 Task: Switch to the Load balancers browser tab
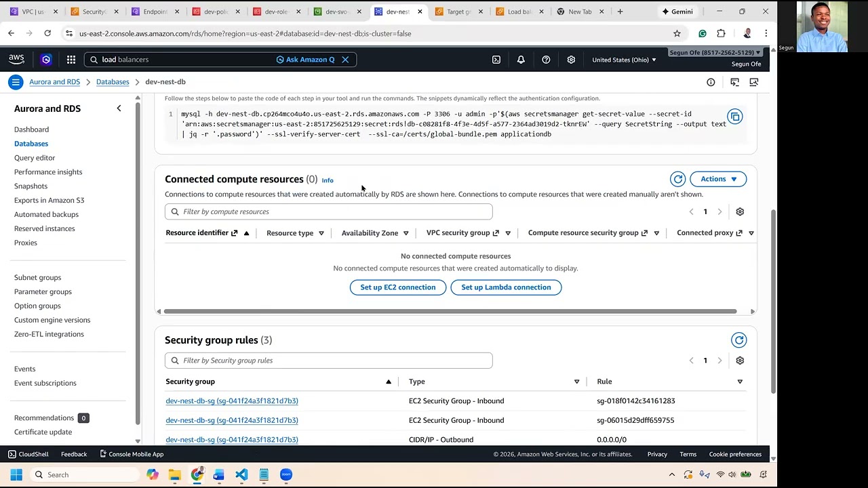coord(519,12)
